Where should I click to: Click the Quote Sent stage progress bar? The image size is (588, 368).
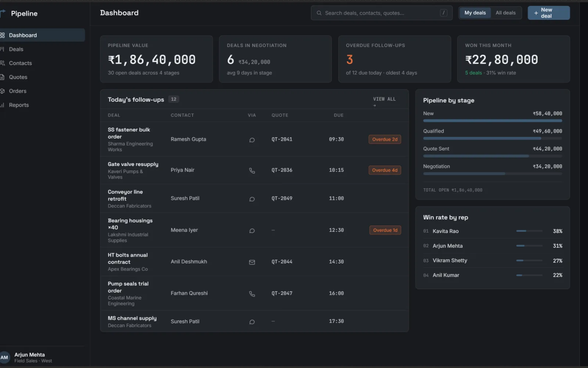pos(492,156)
